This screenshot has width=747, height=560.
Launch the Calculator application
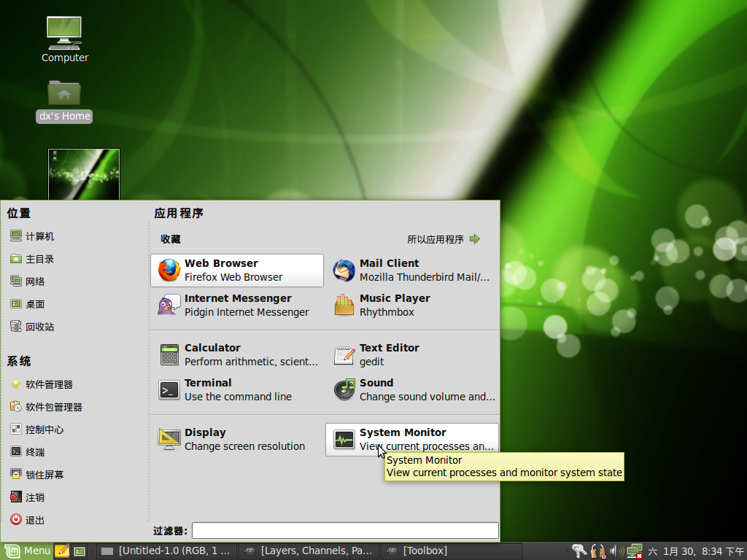point(235,354)
